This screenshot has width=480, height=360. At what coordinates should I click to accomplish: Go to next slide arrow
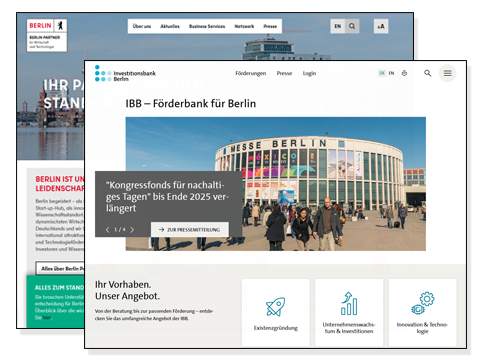tap(132, 230)
